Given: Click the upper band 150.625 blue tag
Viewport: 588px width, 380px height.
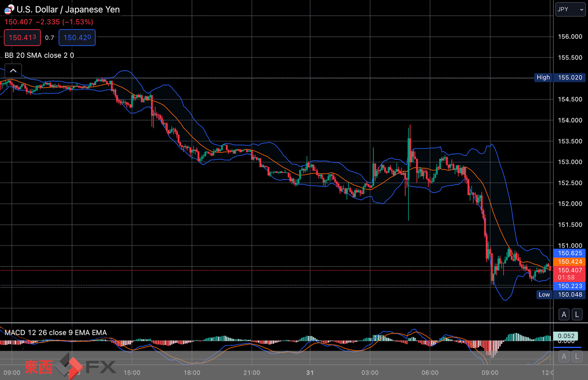Looking at the screenshot, I should click(569, 253).
